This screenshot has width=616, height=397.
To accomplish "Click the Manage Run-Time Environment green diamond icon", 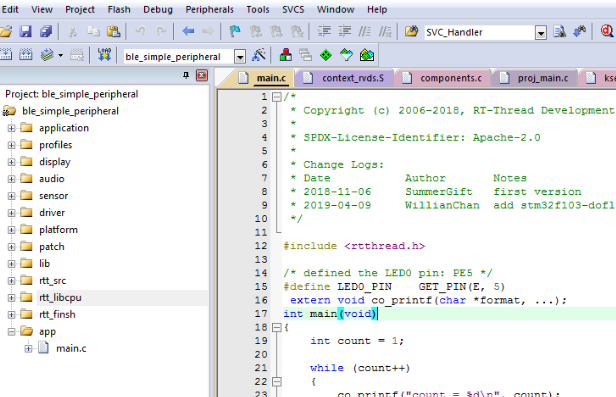I will [x=326, y=55].
